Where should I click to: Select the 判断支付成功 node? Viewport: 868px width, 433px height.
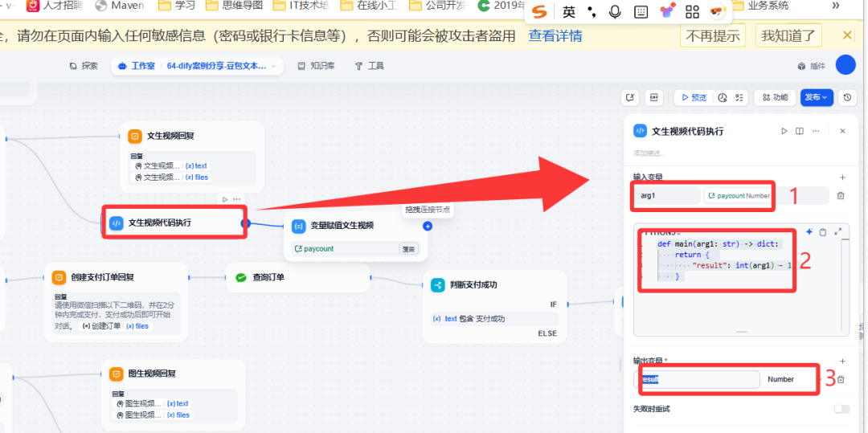pos(495,306)
